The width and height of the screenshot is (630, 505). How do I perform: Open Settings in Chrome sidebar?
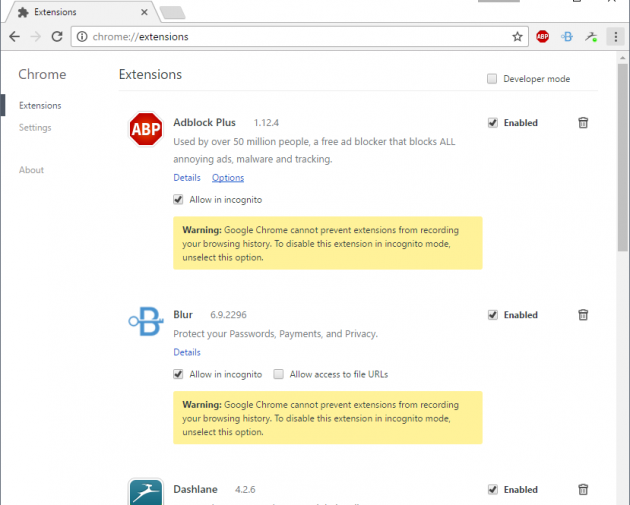click(x=35, y=127)
